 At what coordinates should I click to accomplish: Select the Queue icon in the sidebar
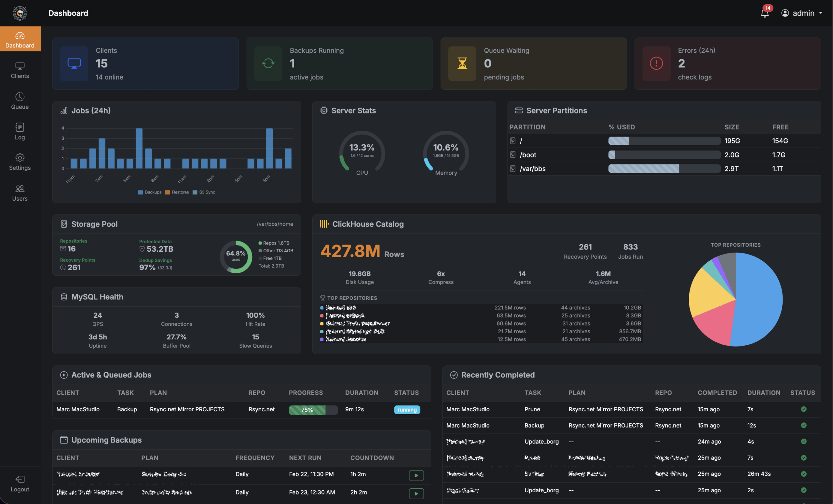coord(20,100)
